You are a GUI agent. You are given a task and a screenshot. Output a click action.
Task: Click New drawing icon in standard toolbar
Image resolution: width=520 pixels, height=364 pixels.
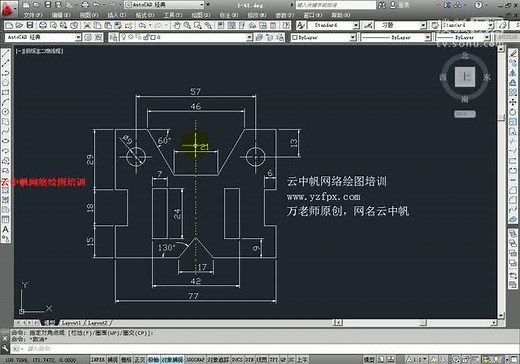[9, 25]
